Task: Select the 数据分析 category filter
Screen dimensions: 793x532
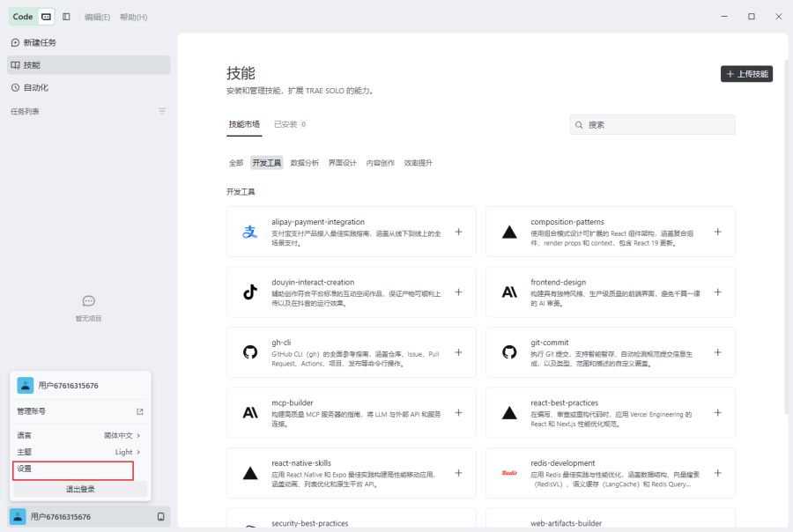Action: pyautogui.click(x=305, y=163)
